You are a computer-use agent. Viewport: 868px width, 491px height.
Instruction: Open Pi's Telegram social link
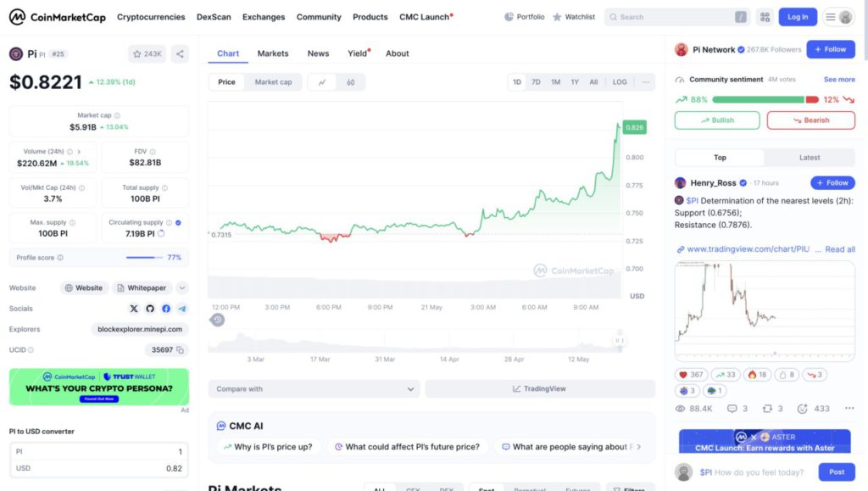click(x=182, y=309)
